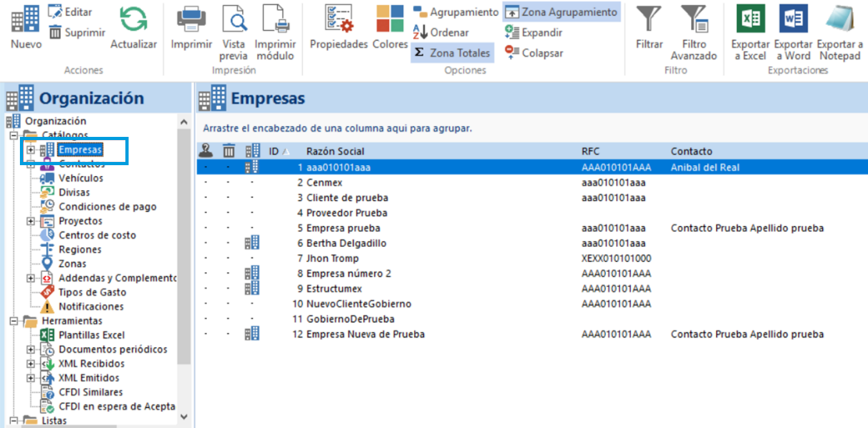Click the Imprimir printer icon

pyautogui.click(x=191, y=19)
